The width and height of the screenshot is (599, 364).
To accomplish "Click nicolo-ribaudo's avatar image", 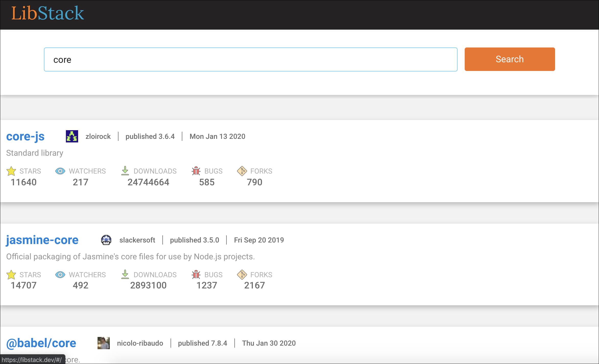I will [x=103, y=343].
